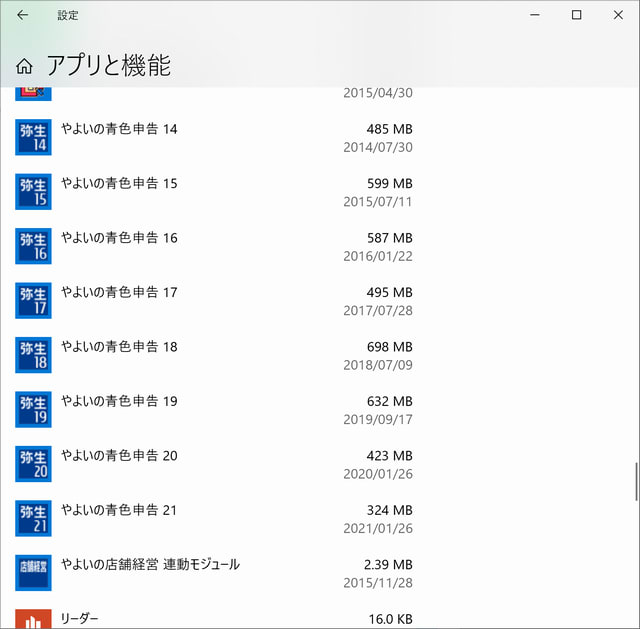Select the やよいの青色申告 18 entry name

click(x=119, y=347)
